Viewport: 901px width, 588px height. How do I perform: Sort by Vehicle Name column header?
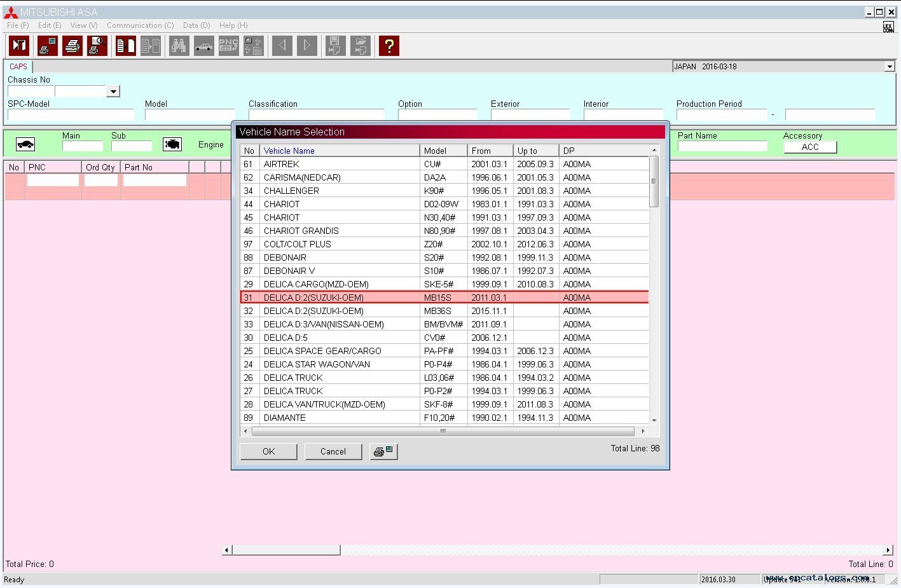point(340,151)
